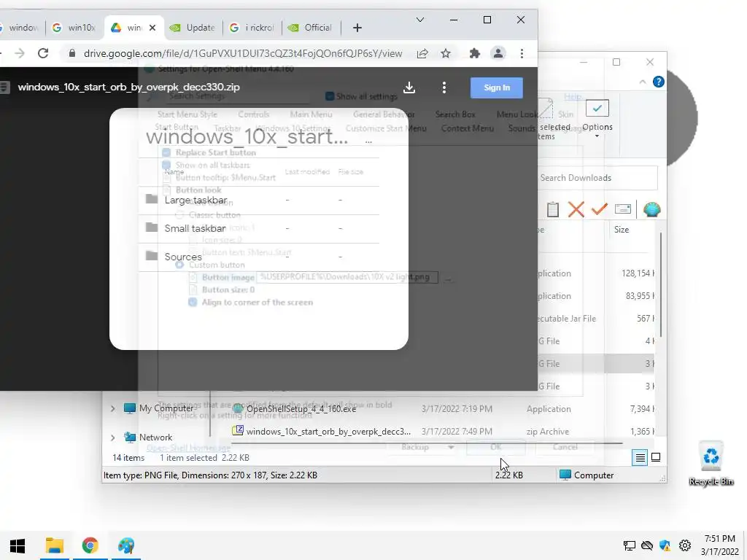Switch to the win10x Google tab
Image resolution: width=747 pixels, height=560 pixels.
point(74,28)
